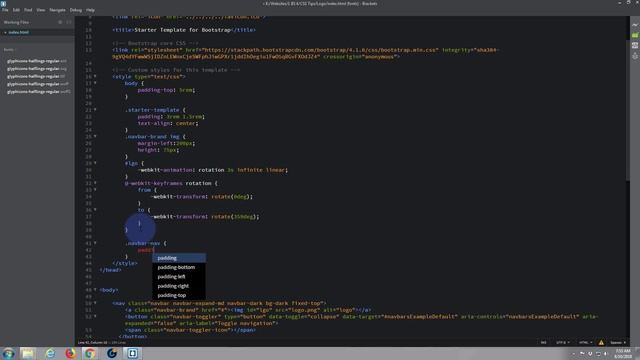Viewport: 640px width, 360px height.
Task: Open the View menu
Action: pyautogui.click(x=41, y=10)
